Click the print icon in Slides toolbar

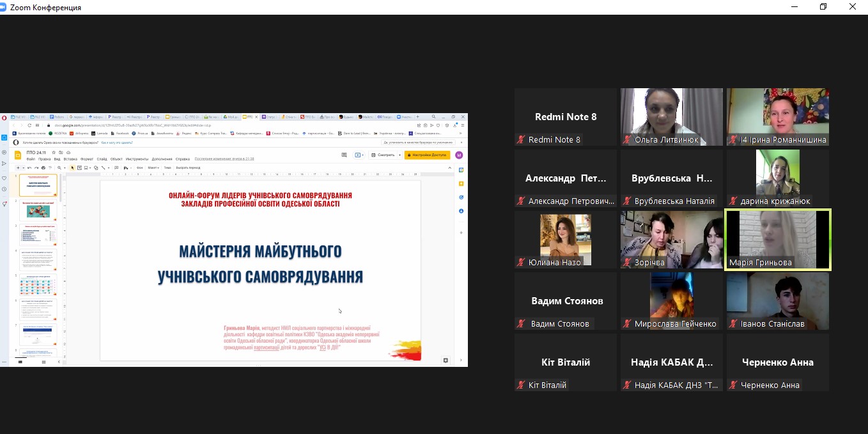pos(44,168)
